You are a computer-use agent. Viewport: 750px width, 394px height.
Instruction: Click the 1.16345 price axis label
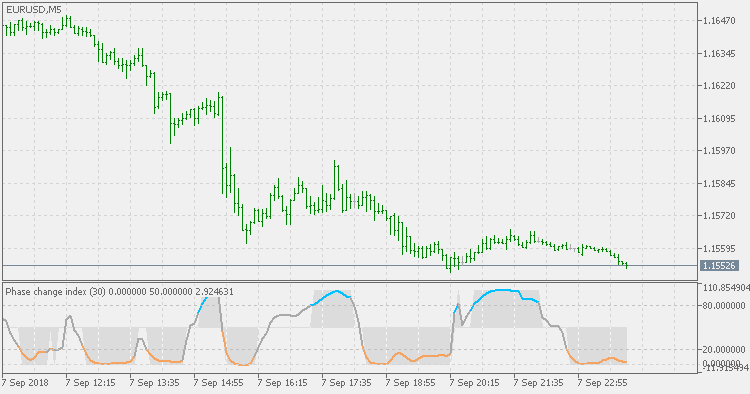coord(719,54)
